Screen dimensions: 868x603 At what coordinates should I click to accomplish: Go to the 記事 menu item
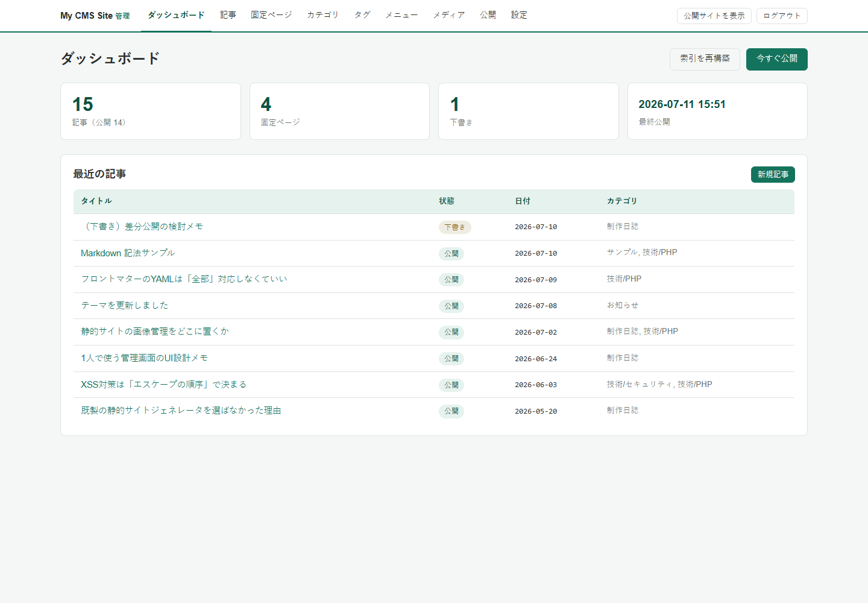[228, 15]
